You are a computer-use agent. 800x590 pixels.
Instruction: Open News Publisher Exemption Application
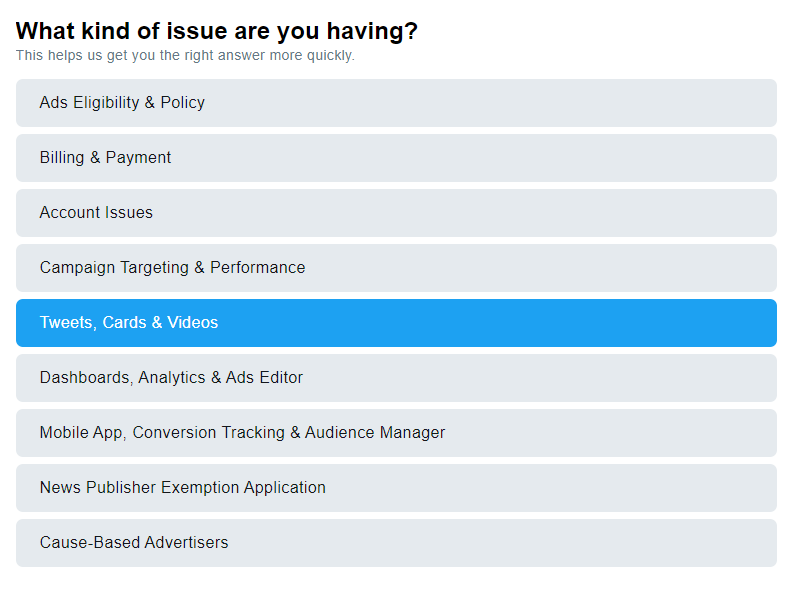[x=396, y=488]
